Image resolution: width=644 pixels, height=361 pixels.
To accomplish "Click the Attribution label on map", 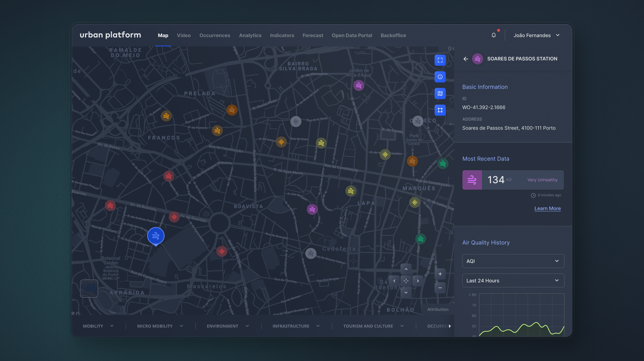I will point(438,310).
